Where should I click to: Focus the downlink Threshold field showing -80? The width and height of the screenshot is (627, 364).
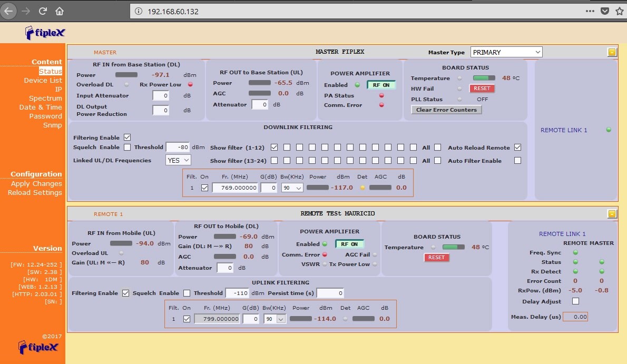click(178, 147)
